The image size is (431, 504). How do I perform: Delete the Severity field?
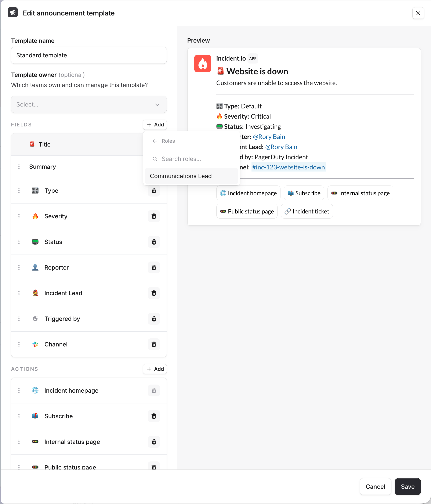(x=154, y=216)
